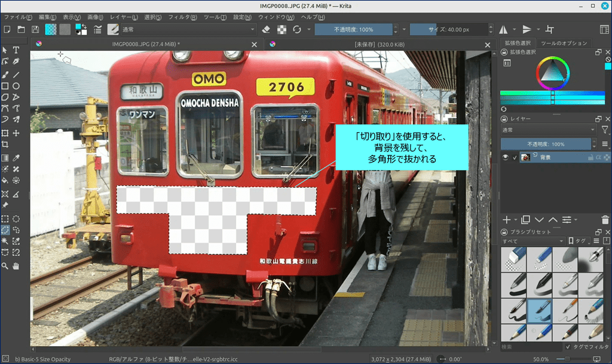The width and height of the screenshot is (612, 364).
Task: Toggle the タグでフィルタ checkbox
Action: tap(568, 347)
